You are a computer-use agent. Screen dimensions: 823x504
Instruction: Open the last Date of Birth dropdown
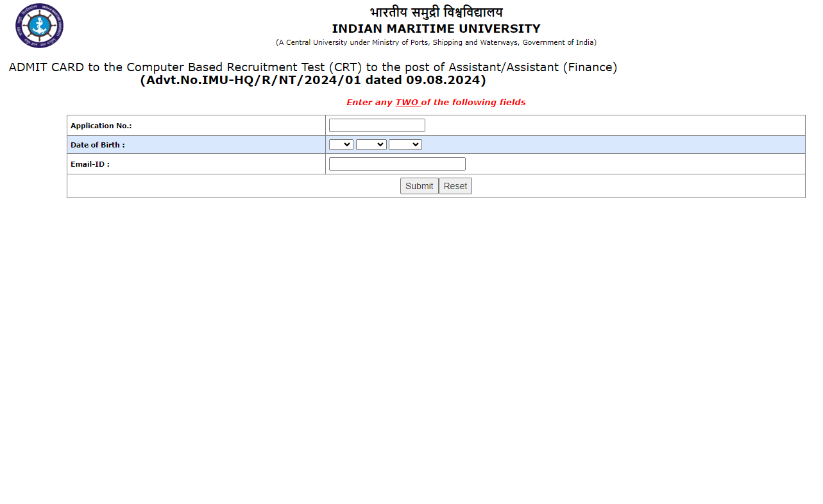click(405, 145)
